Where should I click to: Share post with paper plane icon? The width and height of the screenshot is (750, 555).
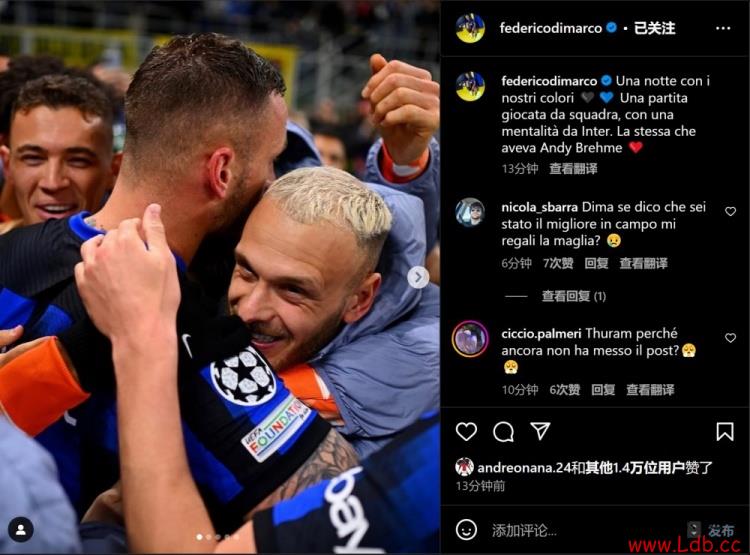[x=540, y=431]
